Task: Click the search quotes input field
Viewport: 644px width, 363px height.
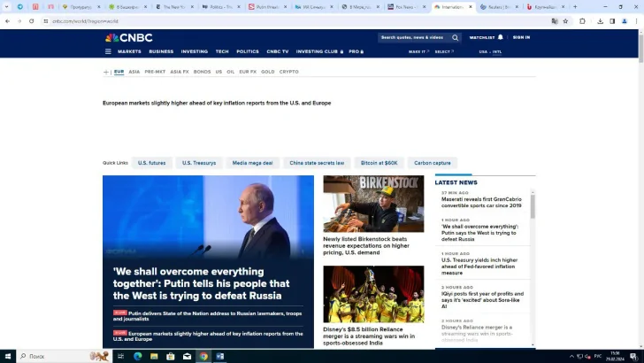Action: [x=412, y=38]
